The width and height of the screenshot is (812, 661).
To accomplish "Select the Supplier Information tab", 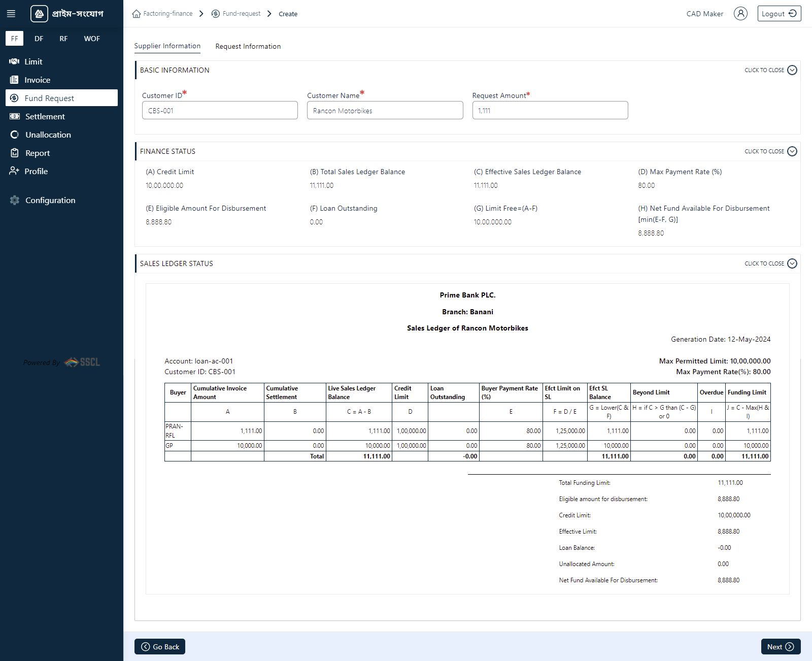I will (x=167, y=46).
